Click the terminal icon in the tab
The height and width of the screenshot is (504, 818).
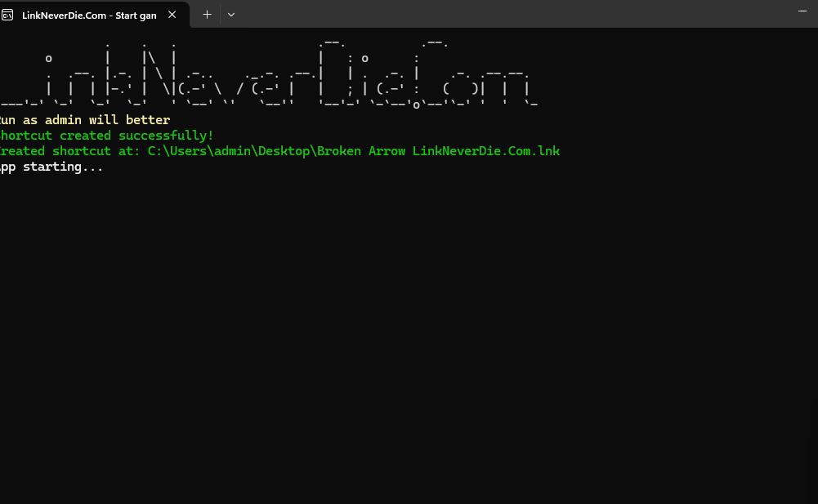8,15
